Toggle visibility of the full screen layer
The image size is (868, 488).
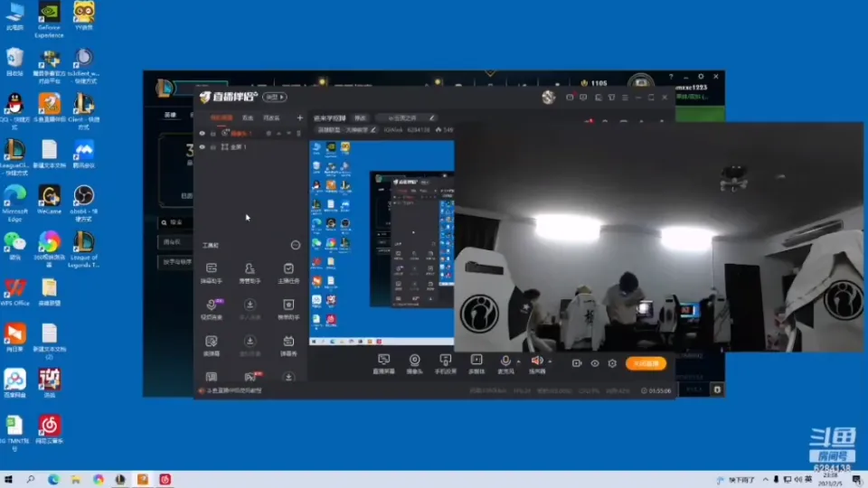pyautogui.click(x=203, y=146)
